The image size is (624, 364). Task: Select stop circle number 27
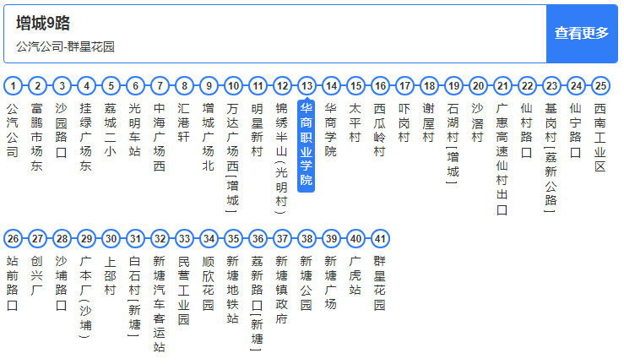(x=37, y=238)
